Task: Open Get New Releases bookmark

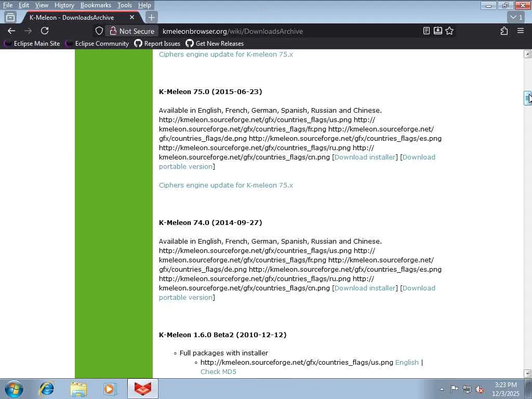Action: (215, 44)
